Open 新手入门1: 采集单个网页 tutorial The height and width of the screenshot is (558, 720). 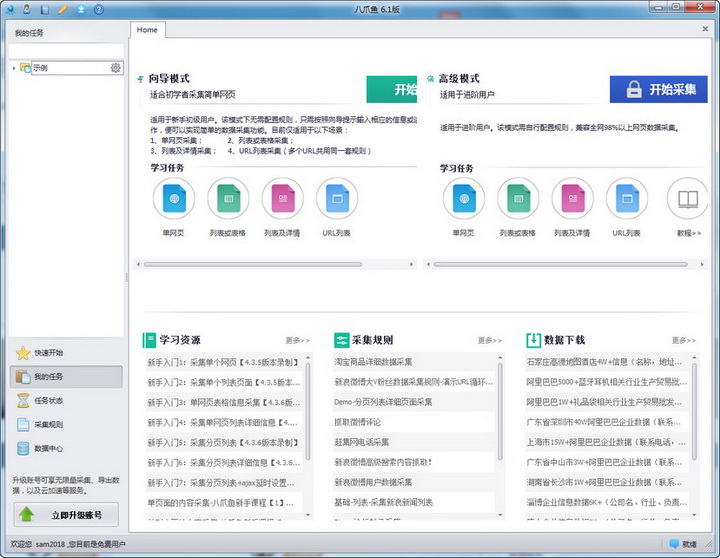(x=224, y=362)
